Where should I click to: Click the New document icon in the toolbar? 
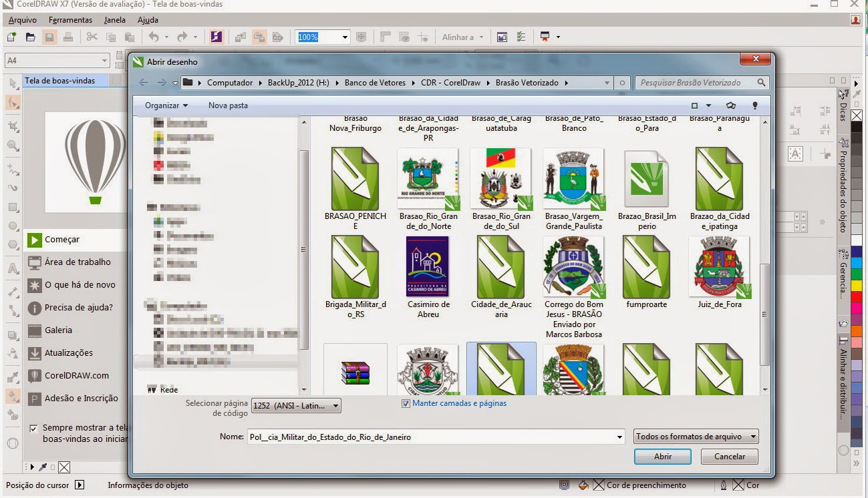click(12, 37)
